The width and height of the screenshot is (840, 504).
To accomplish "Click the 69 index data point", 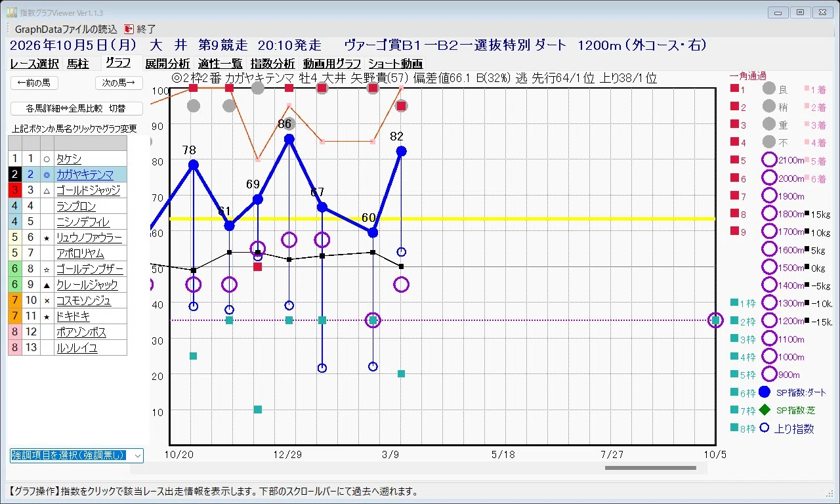I will pos(258,199).
